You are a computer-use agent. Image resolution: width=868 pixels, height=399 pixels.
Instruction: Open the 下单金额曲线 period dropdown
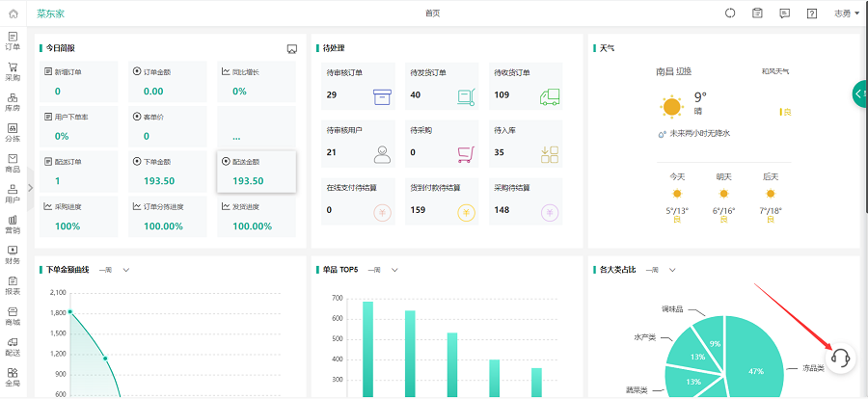tap(125, 270)
